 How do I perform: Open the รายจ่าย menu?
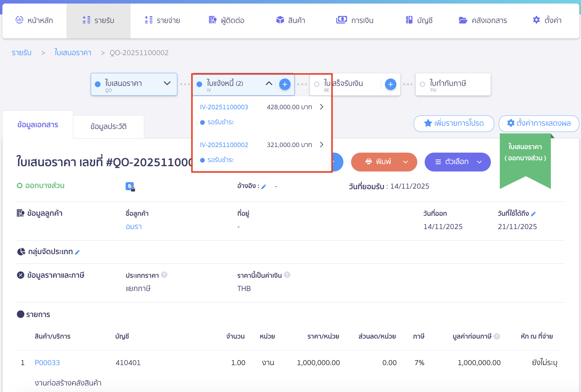[x=163, y=20]
